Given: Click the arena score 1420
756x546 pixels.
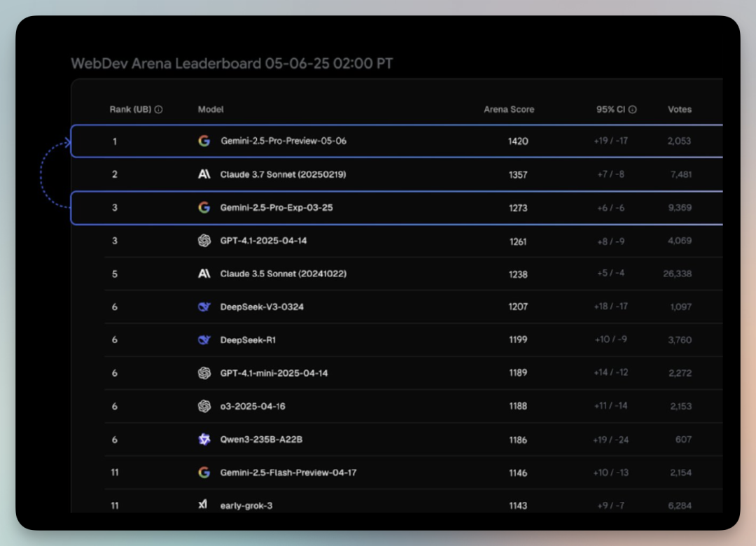Looking at the screenshot, I should 518,141.
